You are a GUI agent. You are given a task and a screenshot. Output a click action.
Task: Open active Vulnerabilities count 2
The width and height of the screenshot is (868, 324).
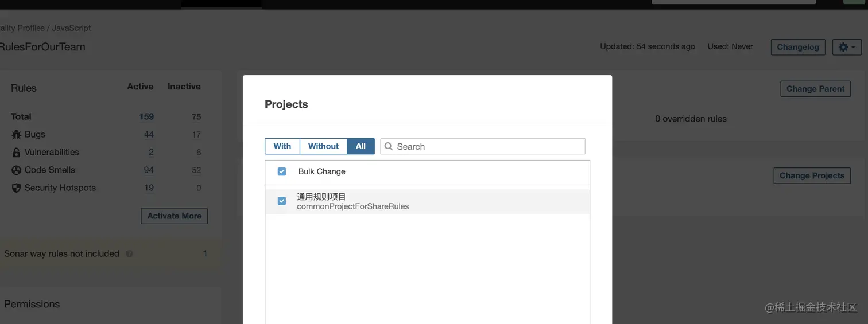[151, 153]
